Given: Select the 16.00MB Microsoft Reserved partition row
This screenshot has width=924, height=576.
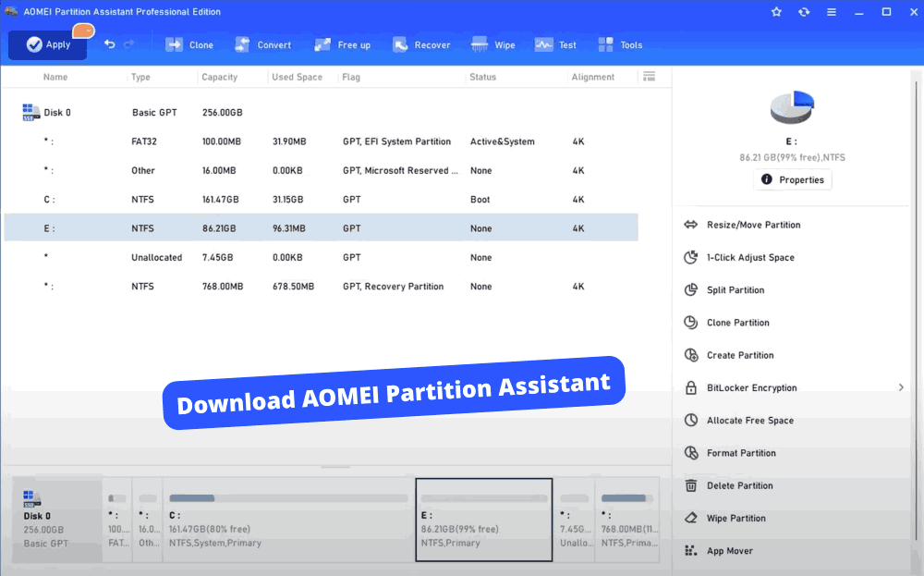Looking at the screenshot, I should [x=322, y=170].
